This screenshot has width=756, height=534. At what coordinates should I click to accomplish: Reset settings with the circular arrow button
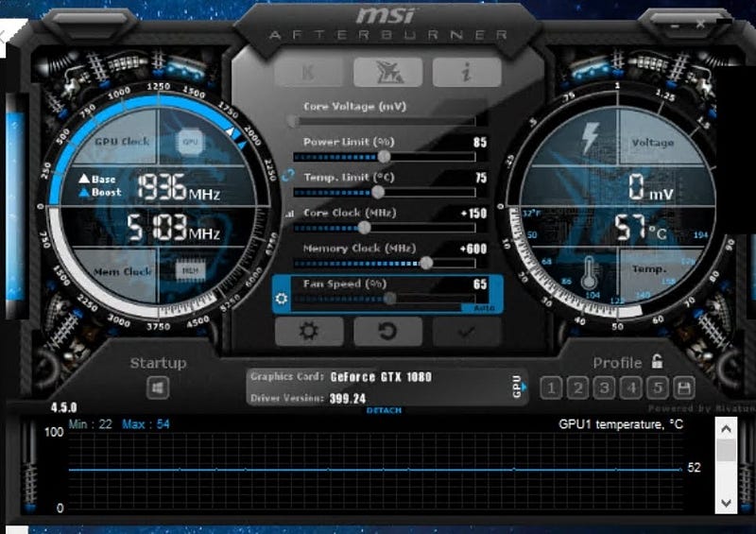pyautogui.click(x=387, y=332)
